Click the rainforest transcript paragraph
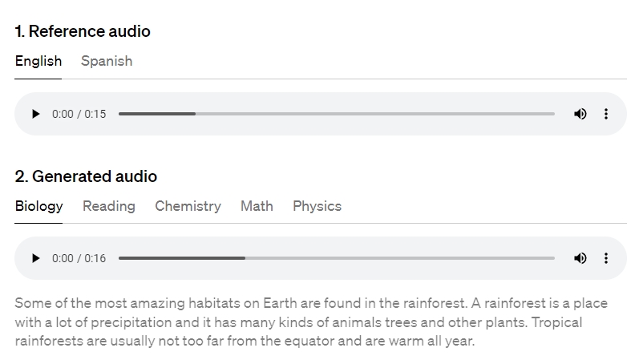 (x=311, y=322)
